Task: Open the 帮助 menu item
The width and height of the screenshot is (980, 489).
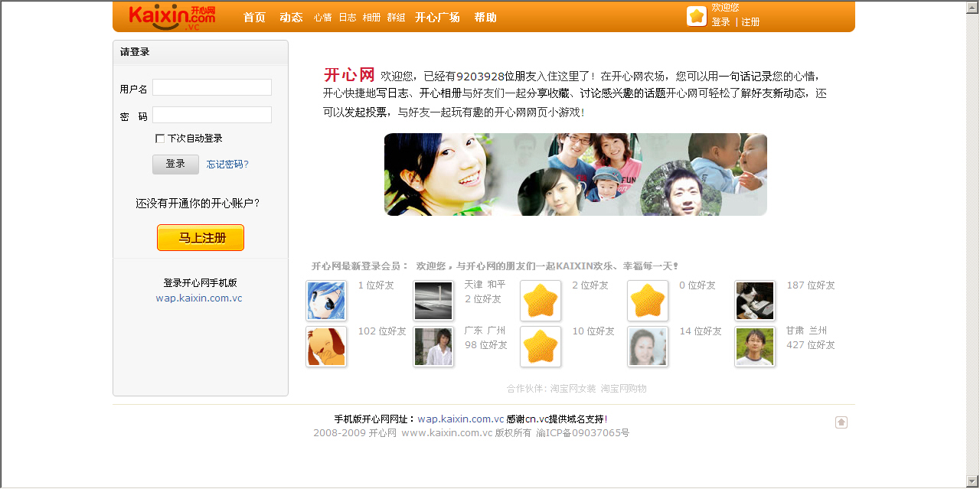Action: click(x=485, y=17)
